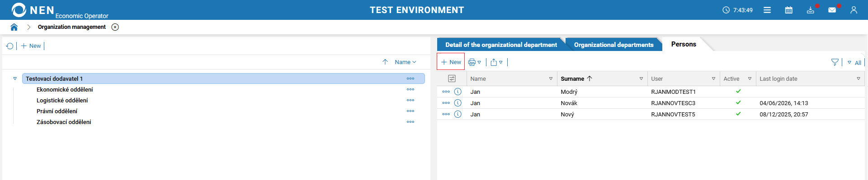Open the calendar icon in header
The image size is (868, 180).
(x=789, y=10)
